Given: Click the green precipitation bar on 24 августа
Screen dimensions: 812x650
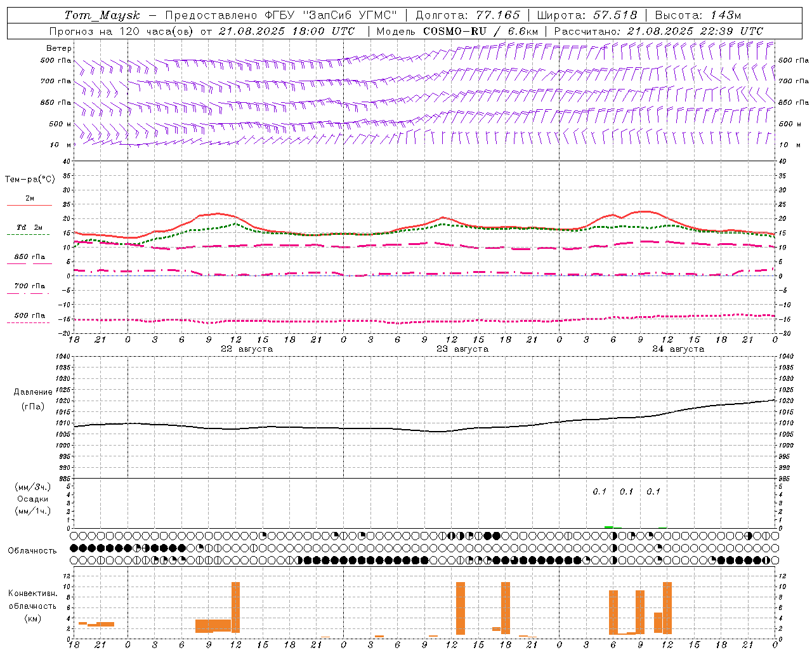Looking at the screenshot, I should coord(609,527).
